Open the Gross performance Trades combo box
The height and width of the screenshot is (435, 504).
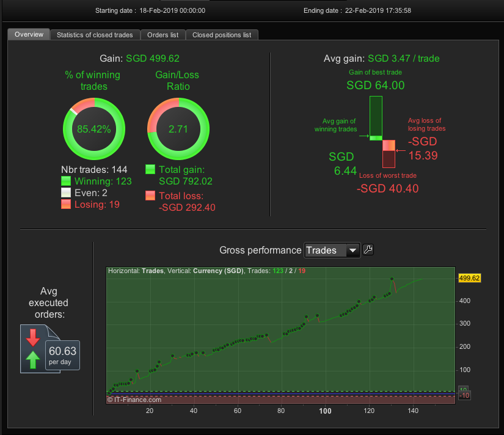332,250
